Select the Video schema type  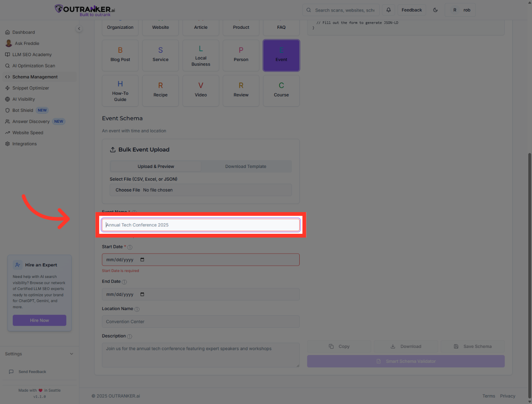click(201, 91)
